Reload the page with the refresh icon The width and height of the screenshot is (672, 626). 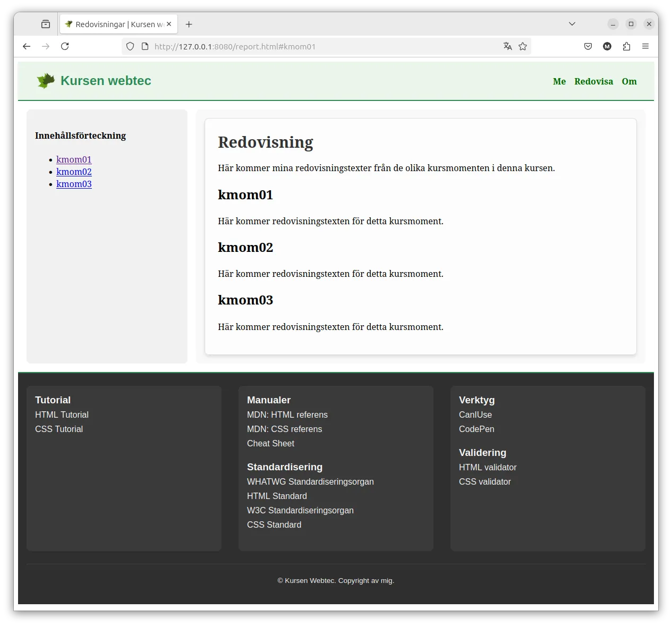click(x=65, y=46)
